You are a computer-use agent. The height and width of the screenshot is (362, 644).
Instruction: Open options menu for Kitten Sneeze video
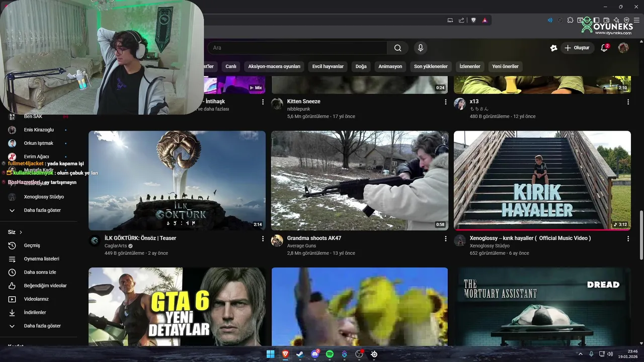(445, 102)
